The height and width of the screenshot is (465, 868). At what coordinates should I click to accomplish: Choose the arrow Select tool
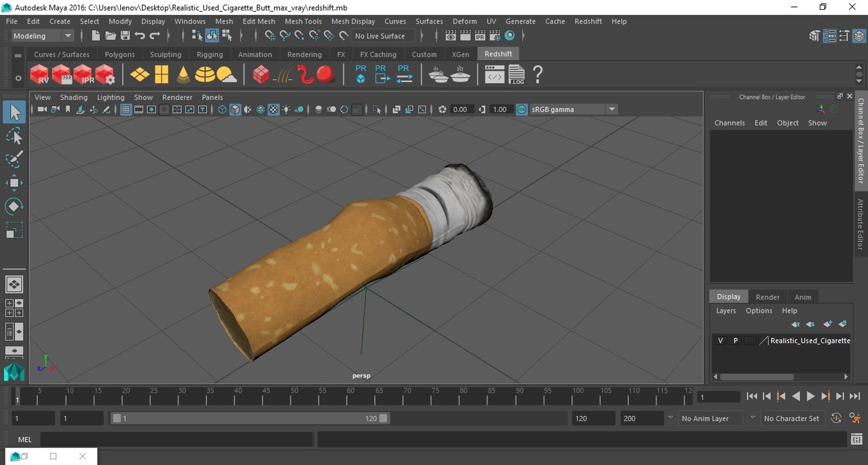pos(14,112)
